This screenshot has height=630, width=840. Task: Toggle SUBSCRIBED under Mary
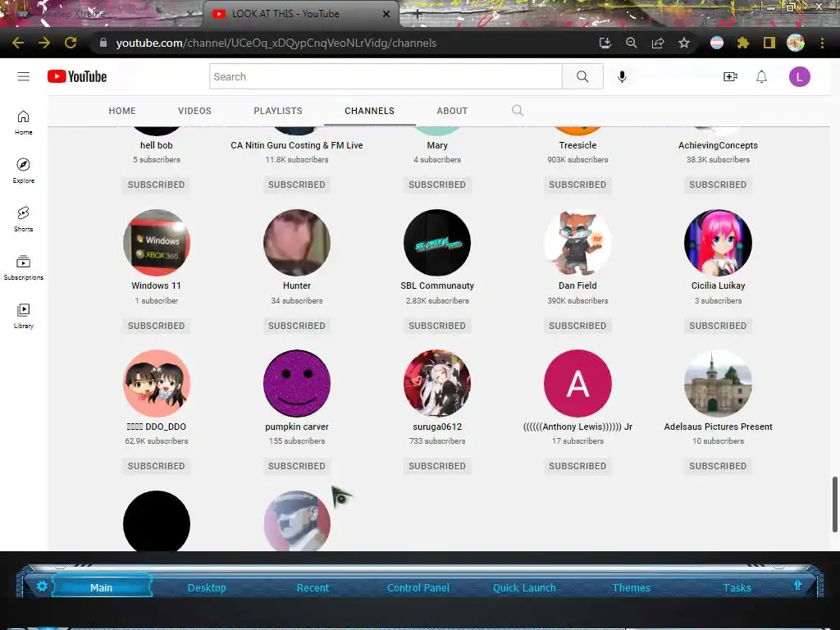(x=436, y=185)
